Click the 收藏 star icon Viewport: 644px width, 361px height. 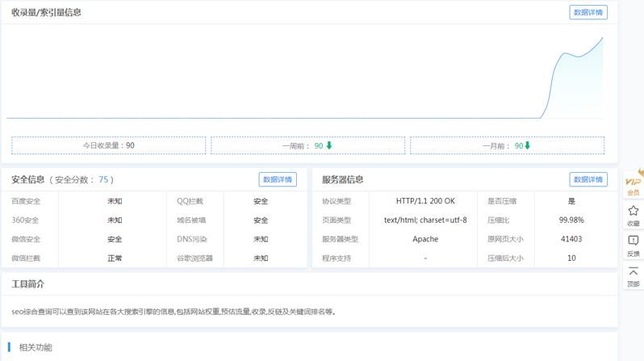[x=634, y=215]
